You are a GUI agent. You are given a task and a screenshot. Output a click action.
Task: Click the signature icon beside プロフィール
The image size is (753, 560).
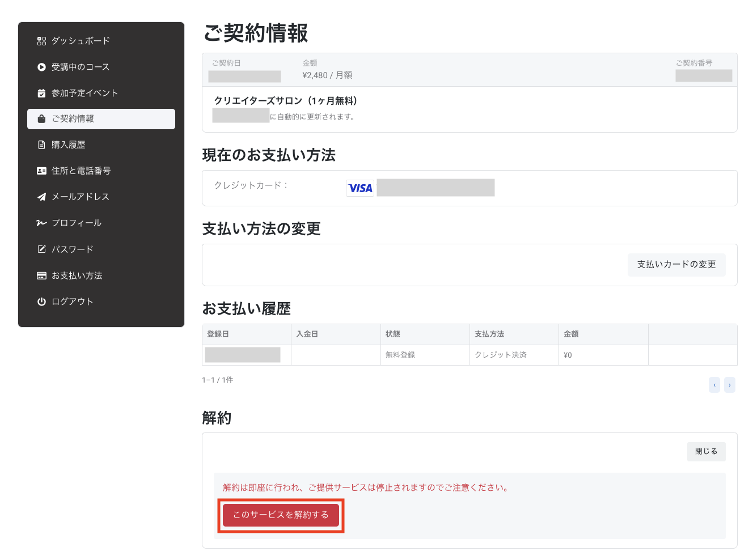coord(41,223)
